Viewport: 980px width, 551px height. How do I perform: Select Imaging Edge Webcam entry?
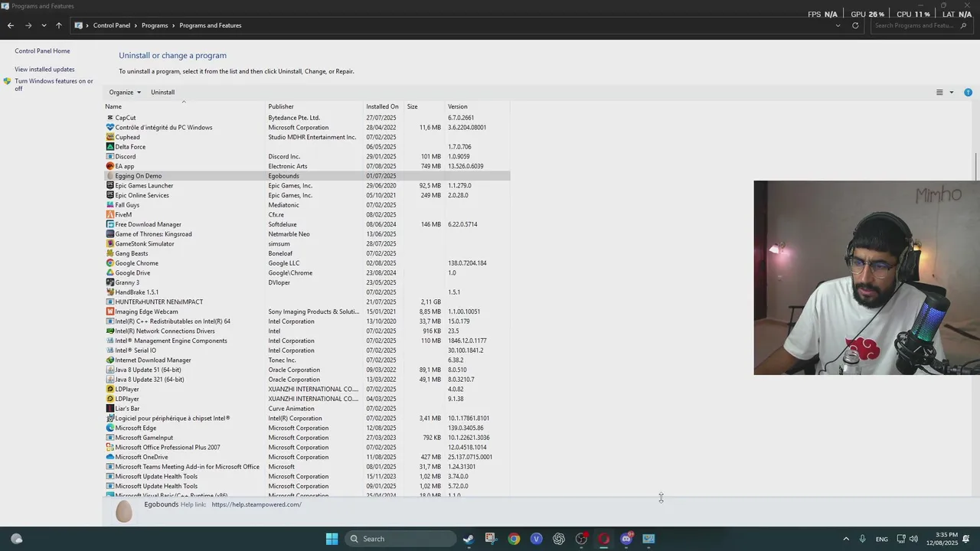[x=146, y=311]
